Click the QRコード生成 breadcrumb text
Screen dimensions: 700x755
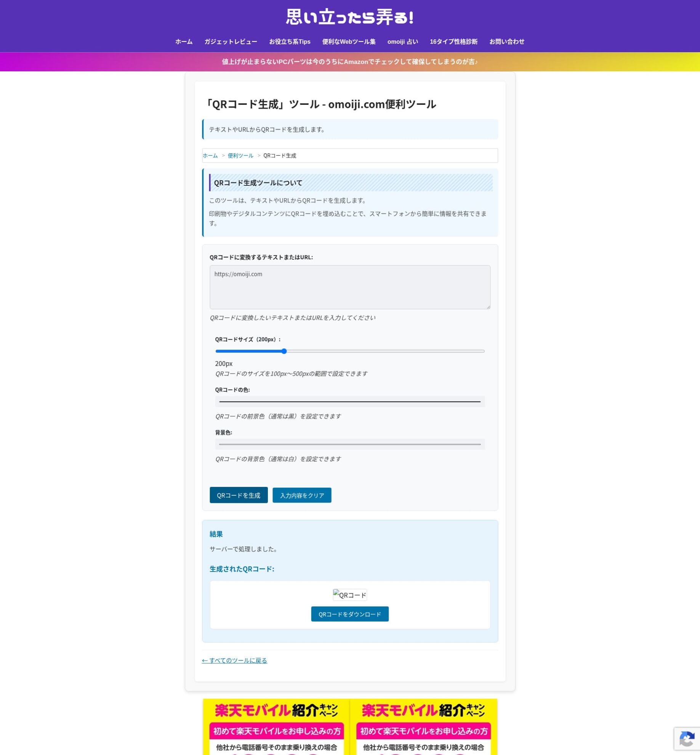(x=280, y=156)
